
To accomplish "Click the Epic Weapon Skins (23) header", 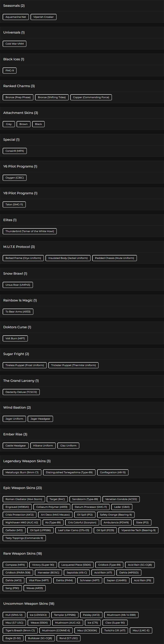I will 23,488.
